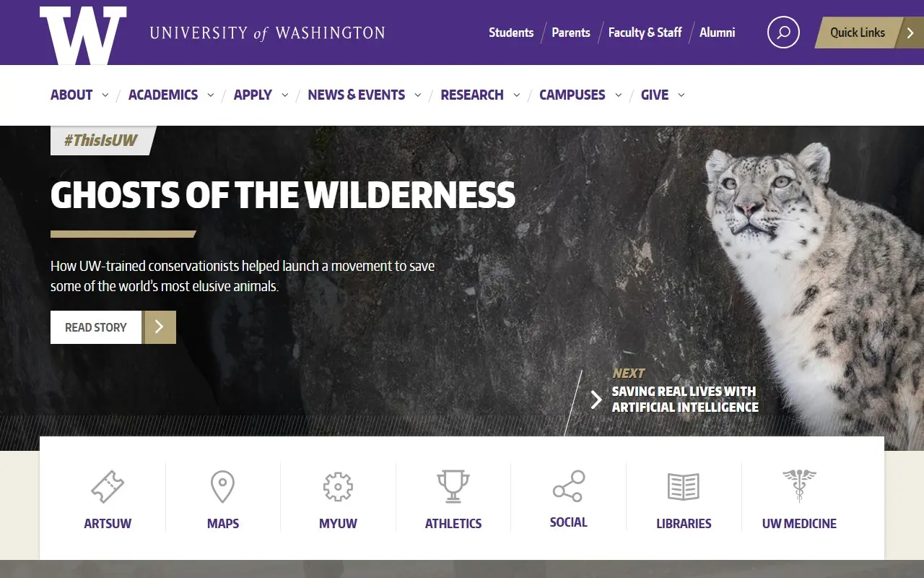Select the Campuses menu item
This screenshot has height=578, width=924.
pos(572,95)
